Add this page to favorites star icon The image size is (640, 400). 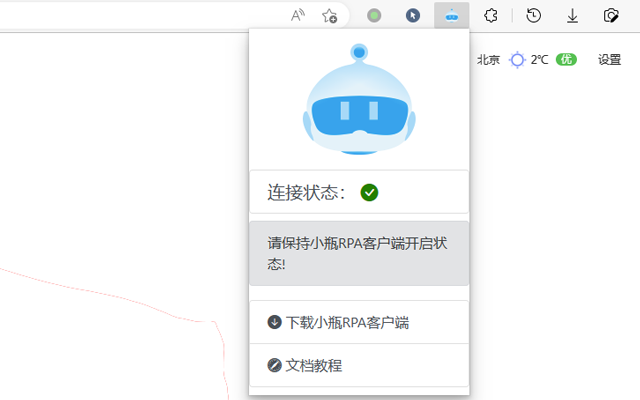(x=329, y=16)
